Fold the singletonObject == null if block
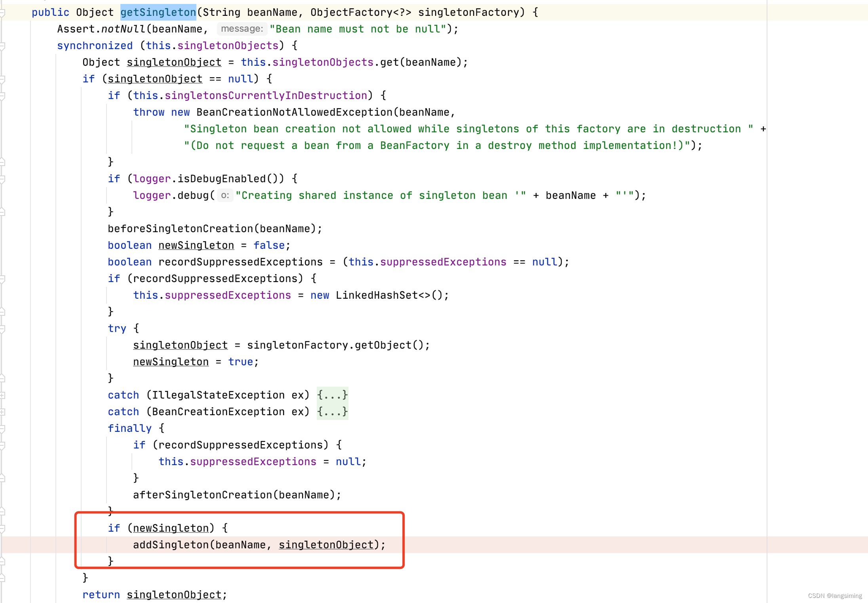868x603 pixels. point(2,80)
